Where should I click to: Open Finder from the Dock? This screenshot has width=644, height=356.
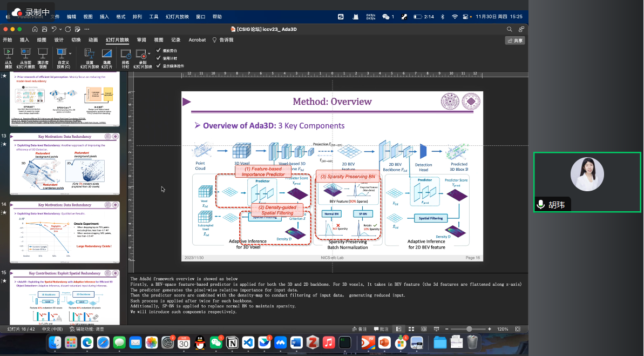55,342
